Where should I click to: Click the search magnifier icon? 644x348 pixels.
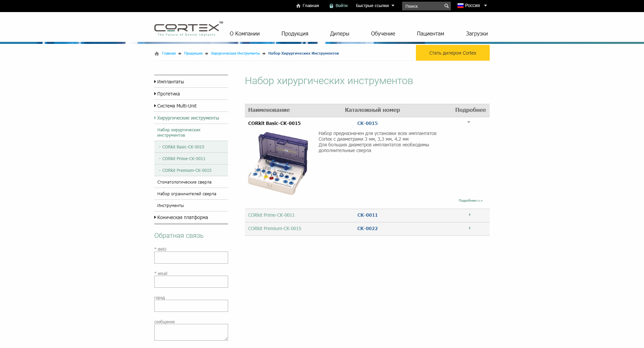click(x=446, y=6)
